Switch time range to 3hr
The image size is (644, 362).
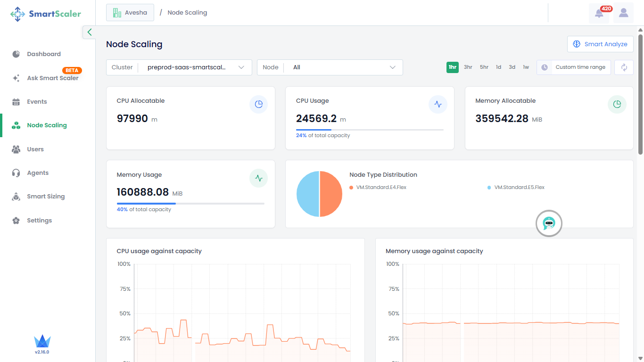point(468,67)
